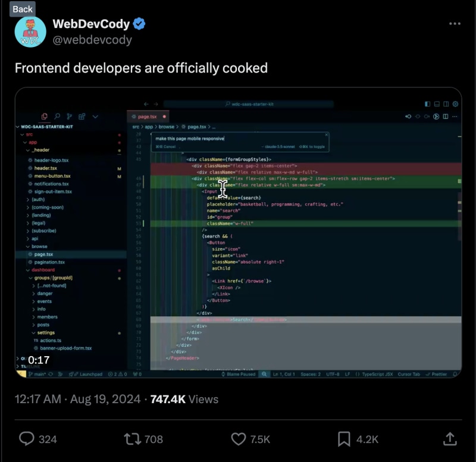Click the Search magnifier in the sidebar
Viewport: 476px width, 462px height.
click(57, 117)
